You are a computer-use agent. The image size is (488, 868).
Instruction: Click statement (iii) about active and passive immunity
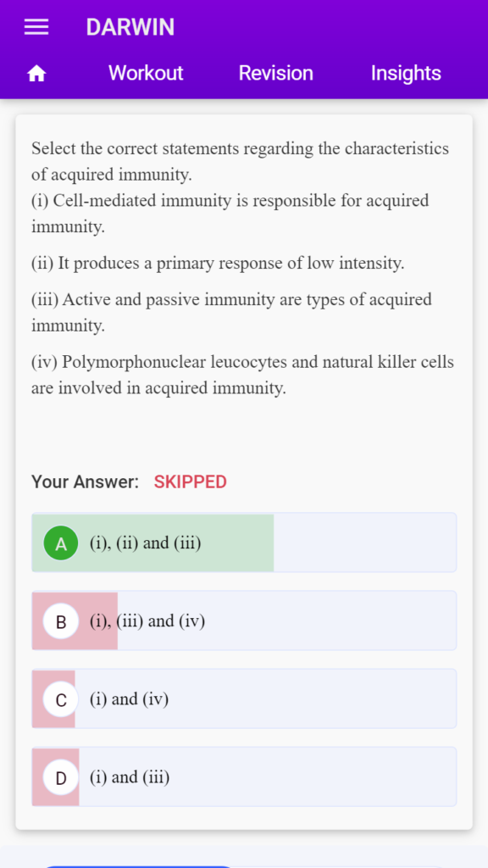coord(231,312)
